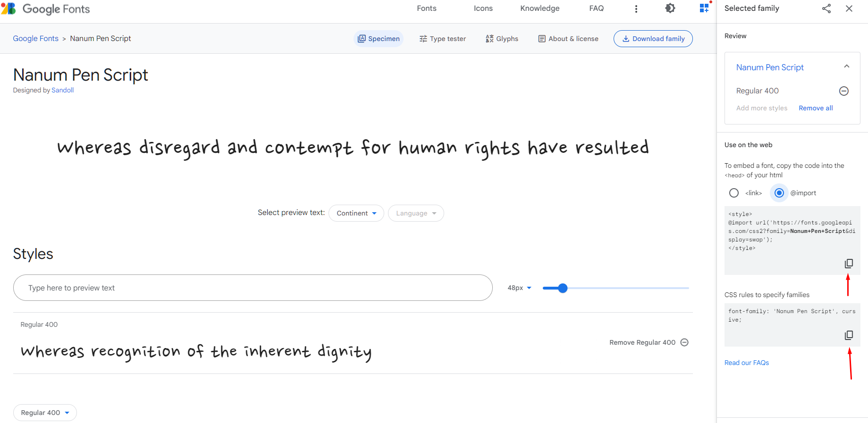Viewport: 868px width, 423px height.
Task: Open designer Sandoll's page
Action: (x=63, y=90)
